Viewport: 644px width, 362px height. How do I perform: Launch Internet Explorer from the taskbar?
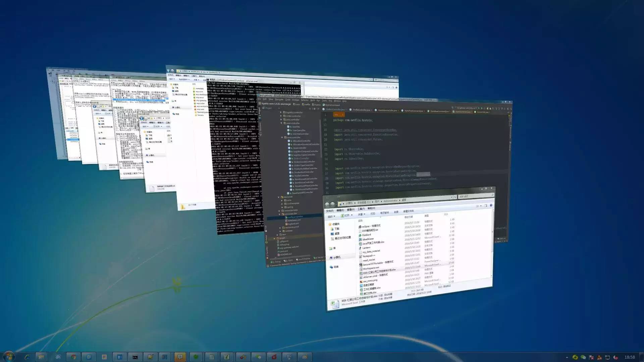(27, 357)
